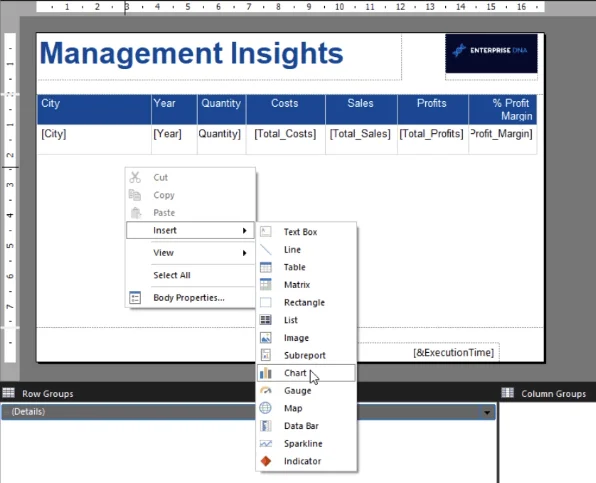Expand the View submenu arrow
The width and height of the screenshot is (596, 483).
245,253
